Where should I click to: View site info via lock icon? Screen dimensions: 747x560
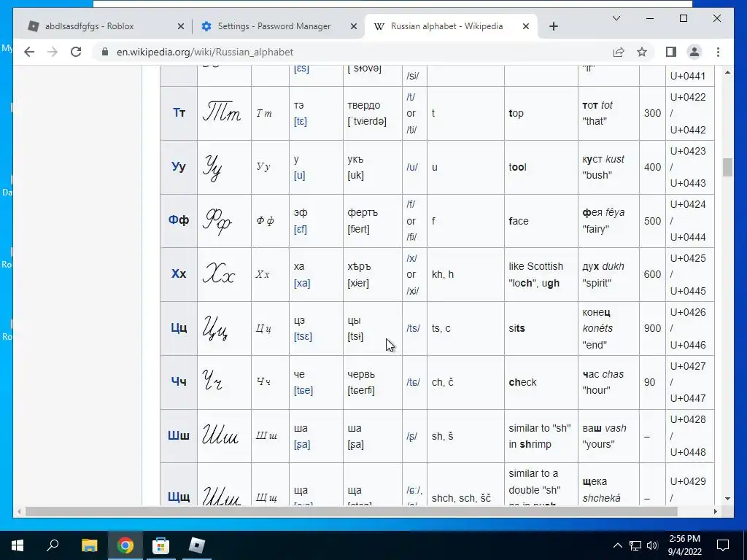click(105, 52)
